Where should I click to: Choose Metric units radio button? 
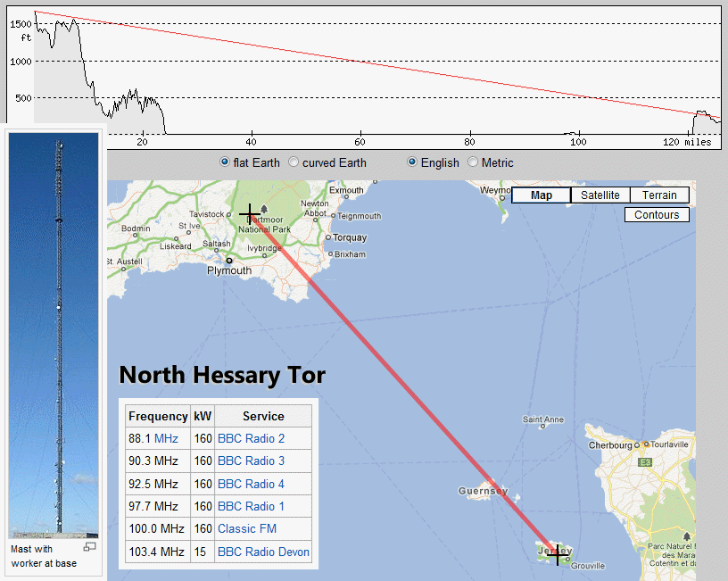473,162
